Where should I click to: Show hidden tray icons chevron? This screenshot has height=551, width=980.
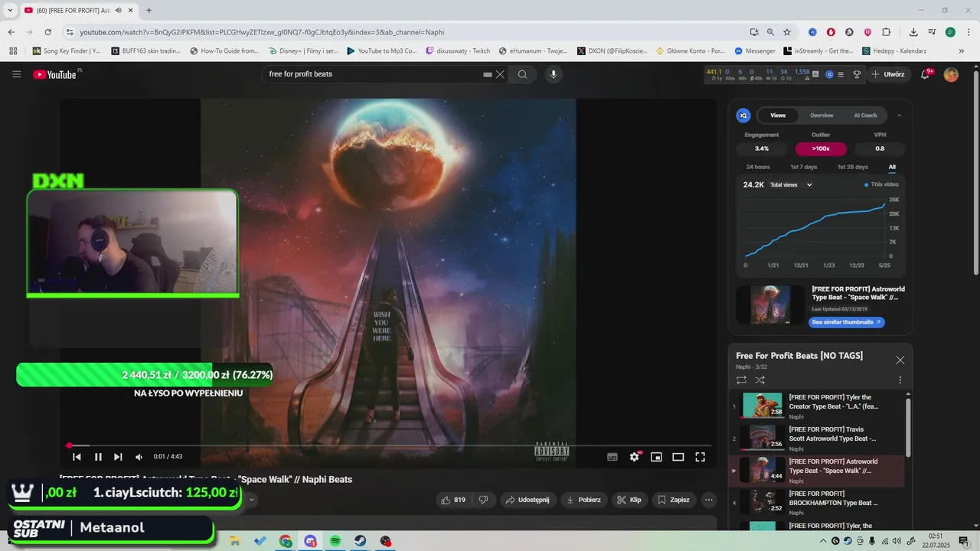click(823, 541)
